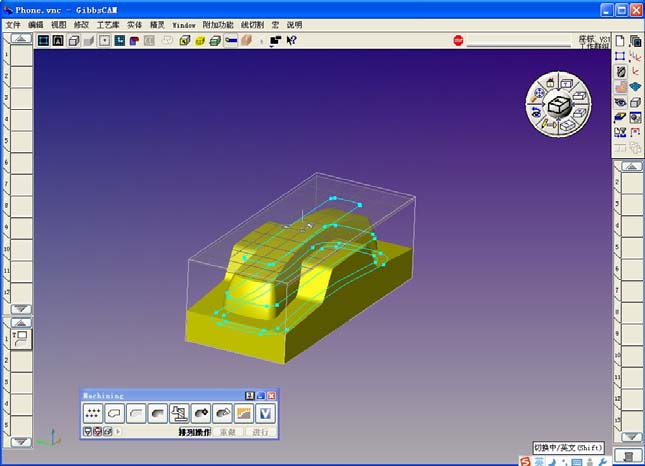Image resolution: width=645 pixels, height=466 pixels.
Task: Select the blue V icon in Machining palette
Action: pos(265,413)
